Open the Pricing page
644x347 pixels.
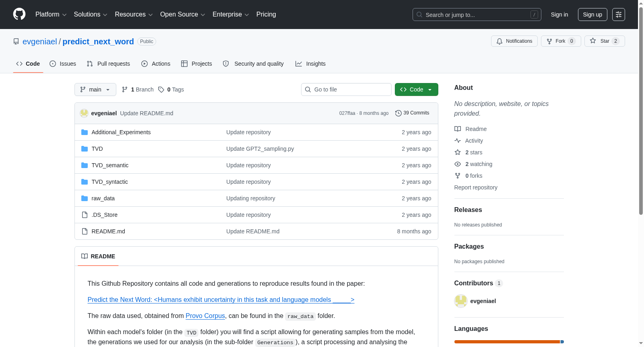(x=266, y=15)
